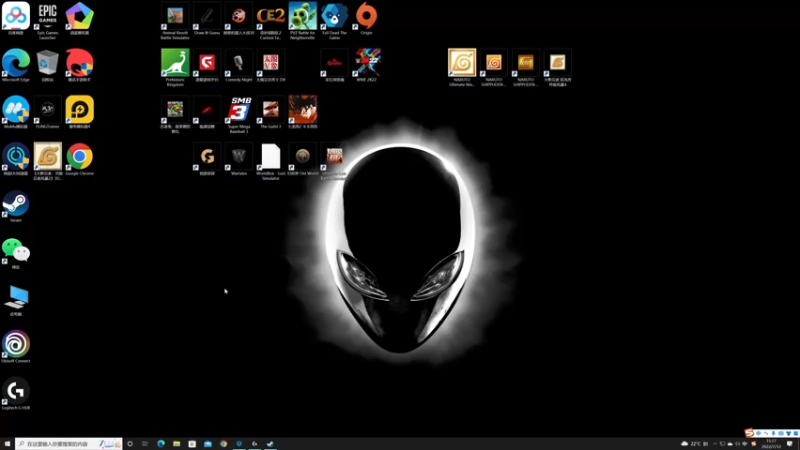Open the taskbar clock and calendar
Viewport: 800px width, 450px height.
click(771, 444)
